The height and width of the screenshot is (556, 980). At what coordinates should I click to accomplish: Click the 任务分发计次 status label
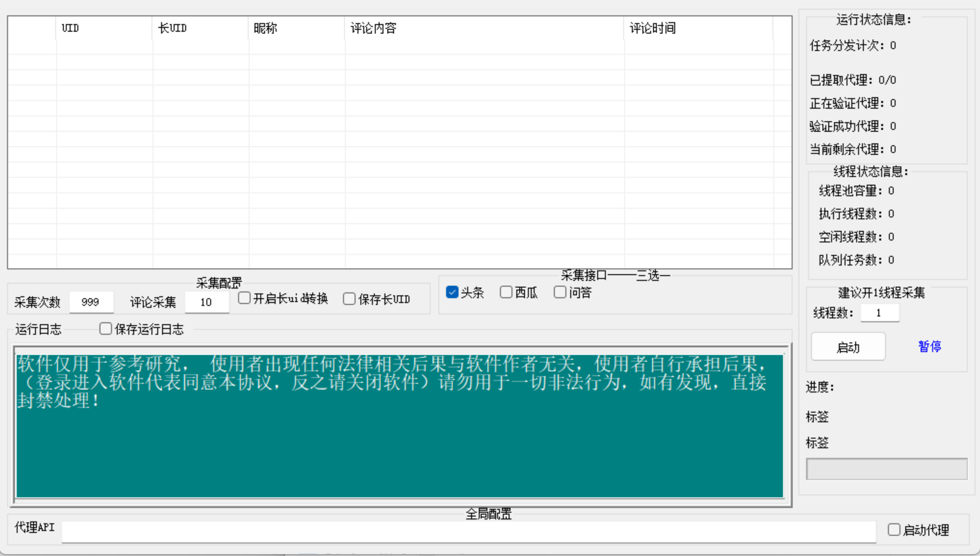853,46
